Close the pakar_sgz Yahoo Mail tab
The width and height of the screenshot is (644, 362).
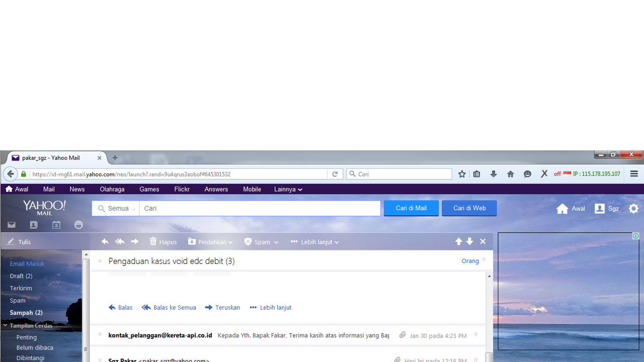pos(99,158)
